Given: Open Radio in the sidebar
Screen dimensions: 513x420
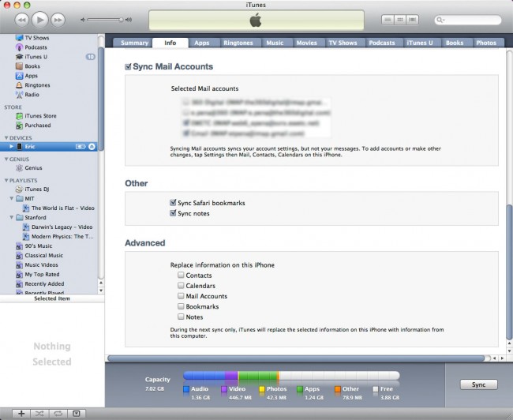Looking at the screenshot, I should pos(32,94).
